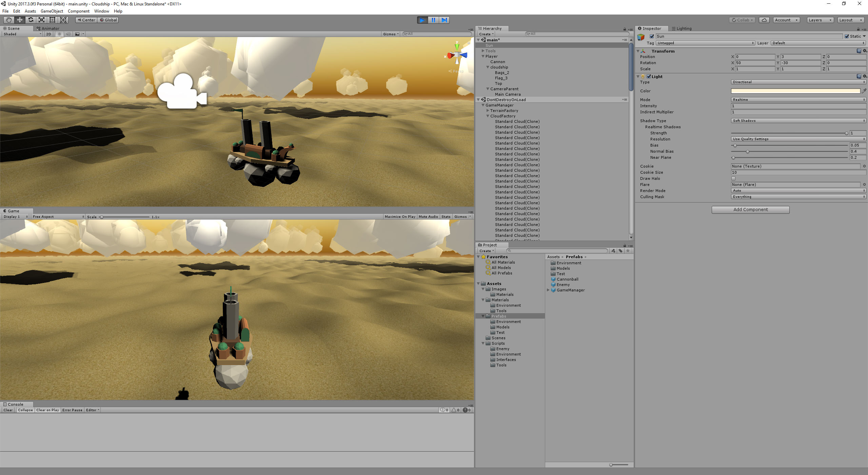Click the Step frame button
Viewport: 868px width, 475px height.
point(444,20)
